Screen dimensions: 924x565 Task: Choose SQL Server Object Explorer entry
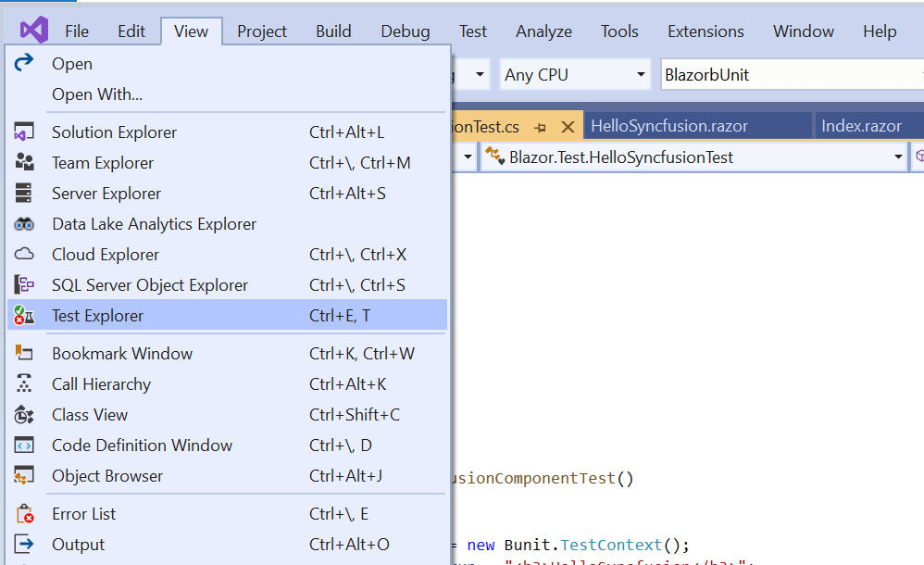click(x=227, y=285)
